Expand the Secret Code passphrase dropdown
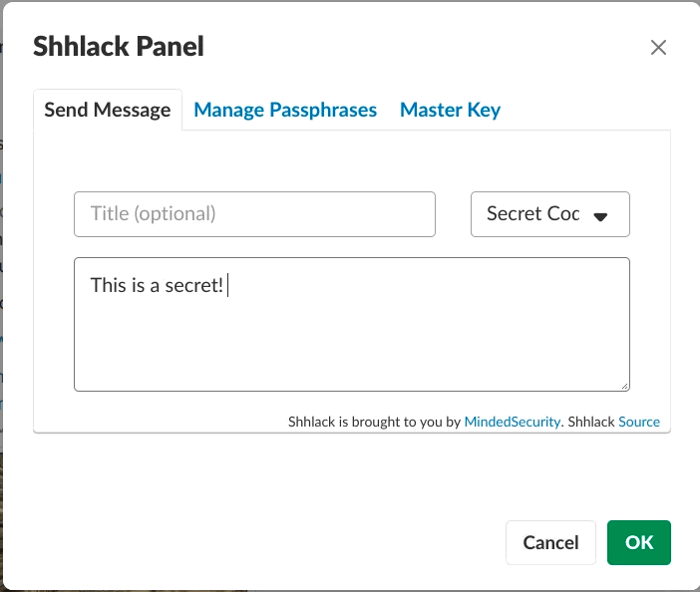The width and height of the screenshot is (700, 592). (549, 214)
